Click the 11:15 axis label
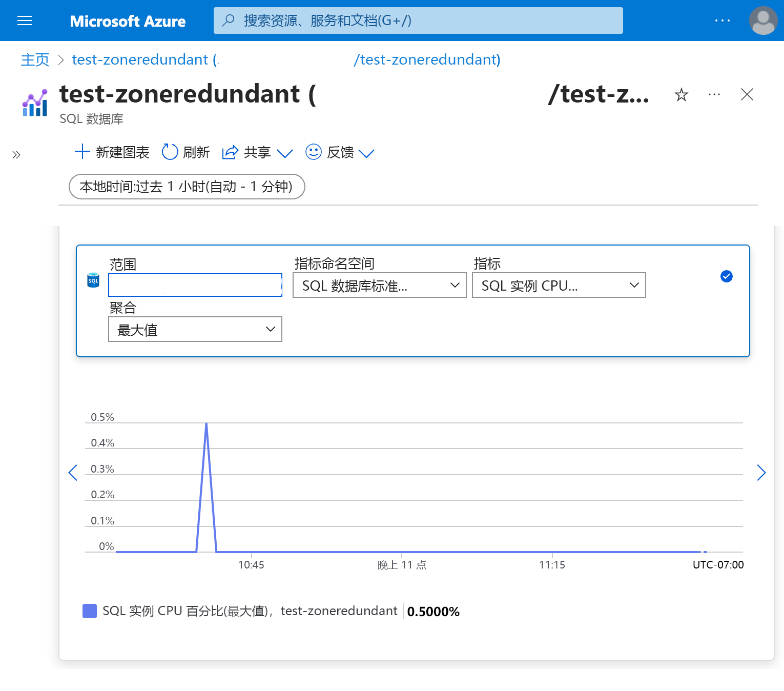The width and height of the screenshot is (784, 691). click(552, 565)
